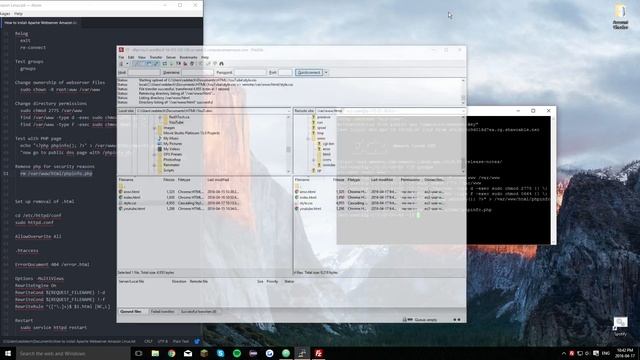The width and height of the screenshot is (640, 360).
Task: Switch to Failed transfers tab
Action: pyautogui.click(x=162, y=311)
